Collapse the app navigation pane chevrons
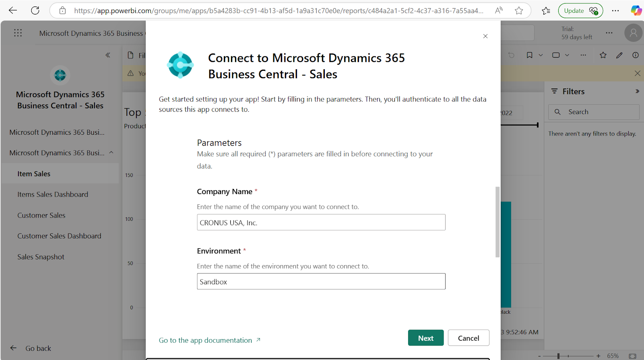Image resolution: width=644 pixels, height=360 pixels. [x=108, y=55]
